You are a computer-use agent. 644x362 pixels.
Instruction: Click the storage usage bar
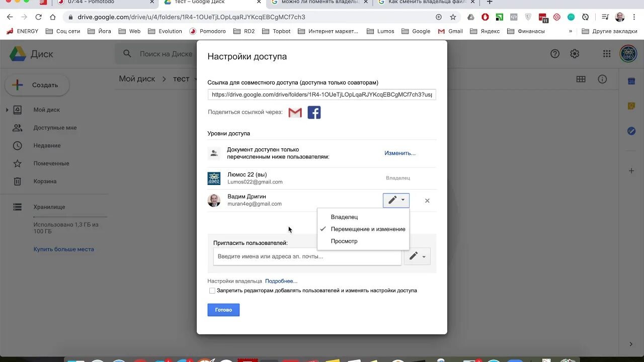click(70, 217)
